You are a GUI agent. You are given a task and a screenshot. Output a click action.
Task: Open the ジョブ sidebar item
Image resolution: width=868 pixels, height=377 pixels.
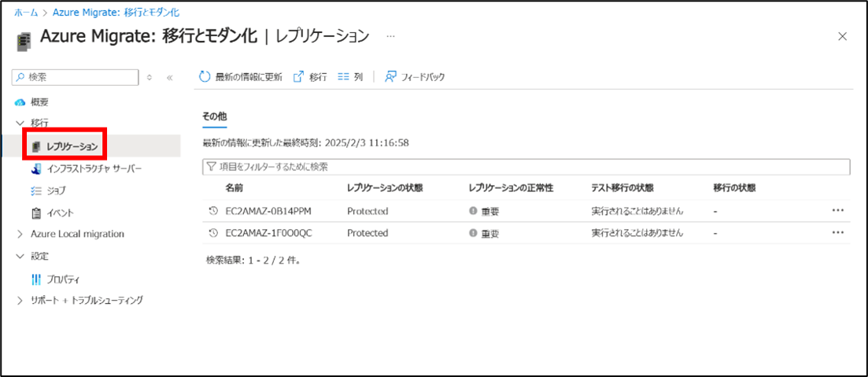pos(49,190)
